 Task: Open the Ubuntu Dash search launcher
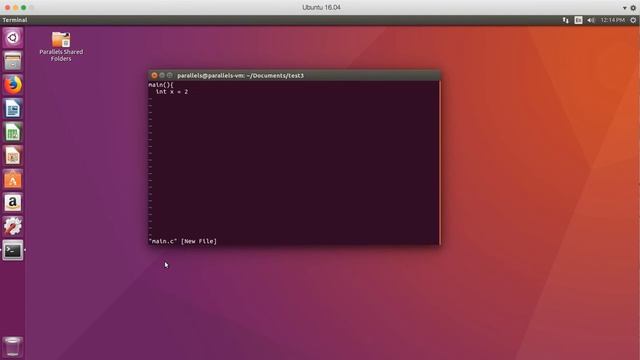tap(13, 38)
